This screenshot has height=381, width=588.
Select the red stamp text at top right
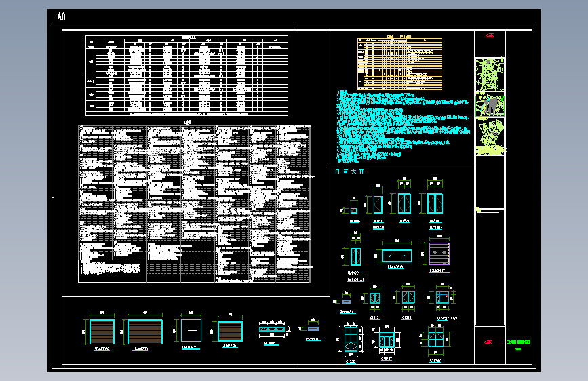(490, 36)
